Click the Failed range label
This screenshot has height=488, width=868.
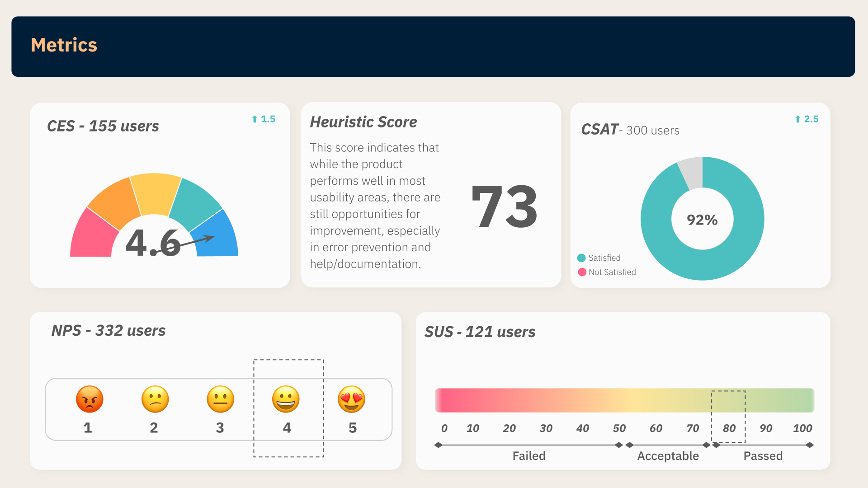[x=529, y=456]
